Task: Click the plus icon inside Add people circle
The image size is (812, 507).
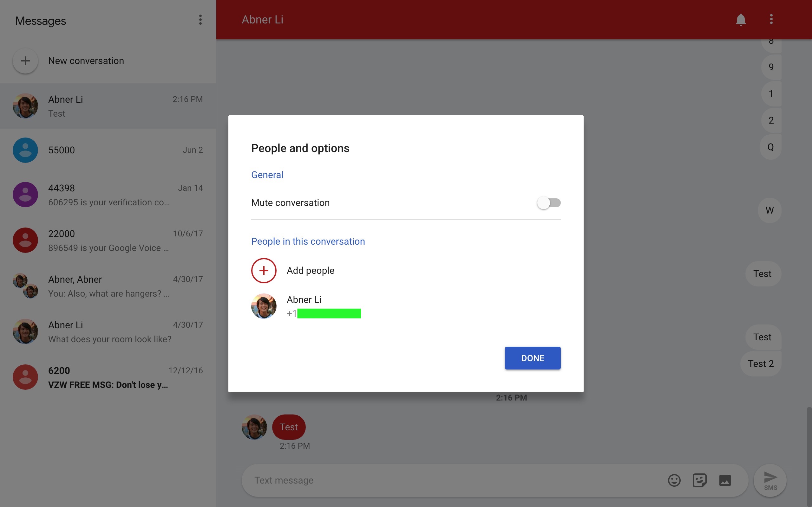Action: 264,270
